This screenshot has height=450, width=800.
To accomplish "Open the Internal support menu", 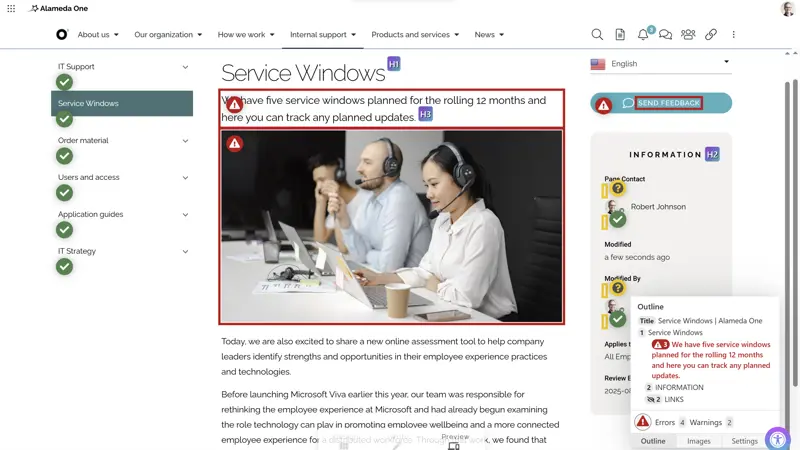I will coord(322,35).
